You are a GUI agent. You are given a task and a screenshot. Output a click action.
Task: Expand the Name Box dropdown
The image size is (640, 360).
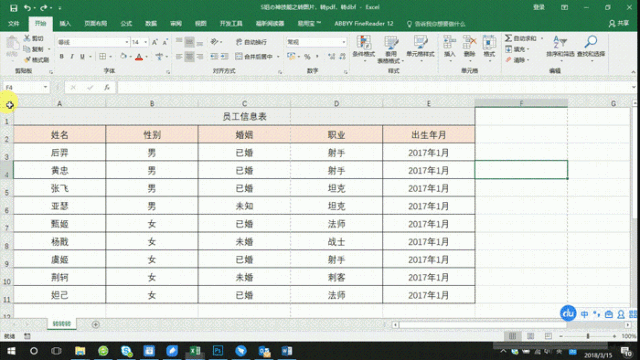pyautogui.click(x=45, y=87)
